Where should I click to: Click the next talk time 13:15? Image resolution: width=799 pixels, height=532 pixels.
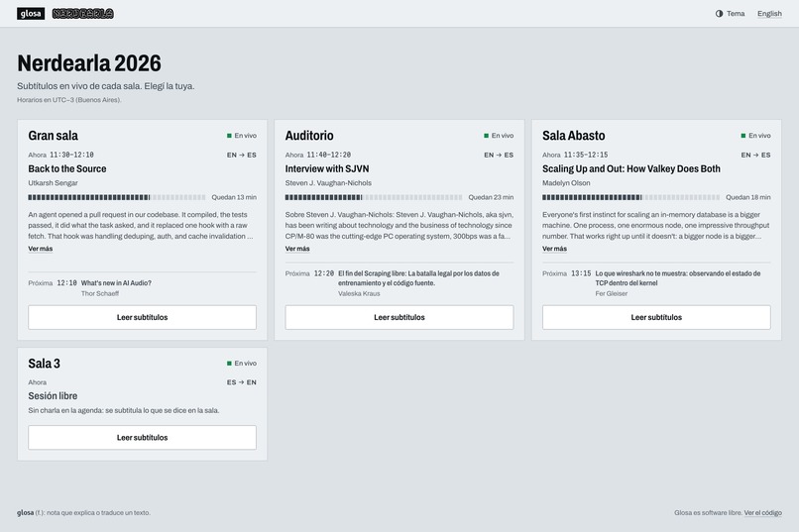coord(581,273)
